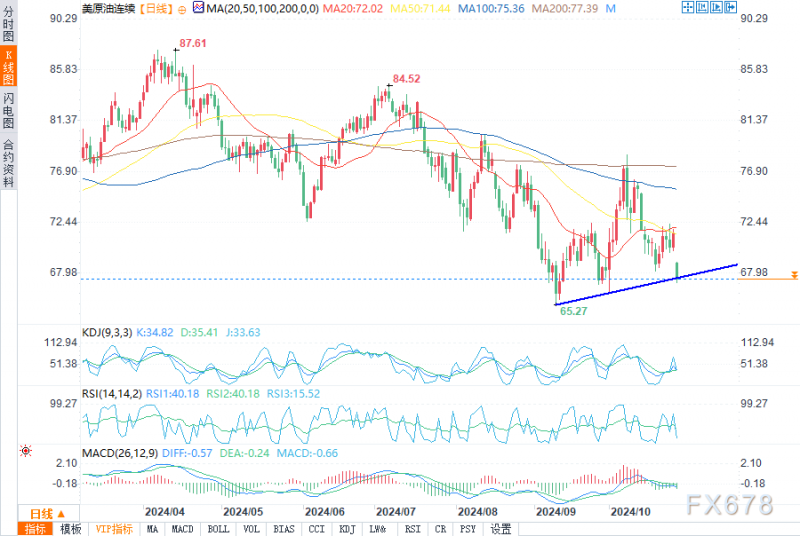This screenshot has width=800, height=536.
Task: Click the orange double-arrow marker at right price axis
Action: click(x=794, y=275)
